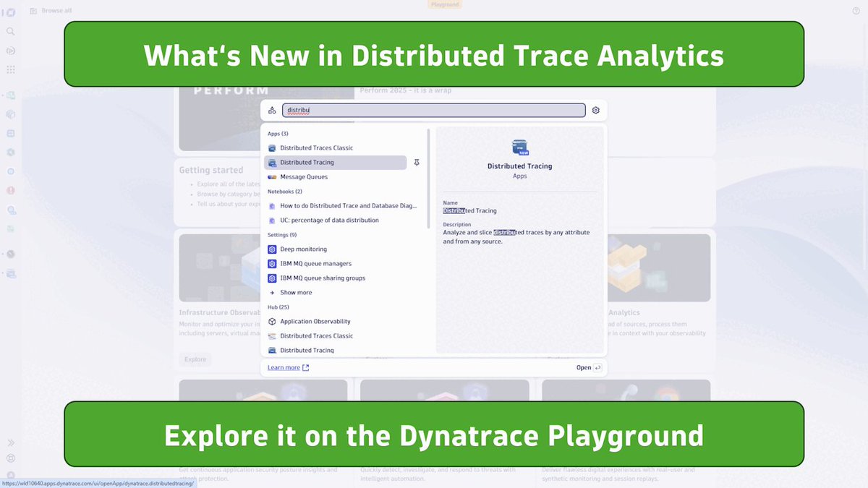
Task: Select Application Observability in Hub results
Action: point(315,321)
